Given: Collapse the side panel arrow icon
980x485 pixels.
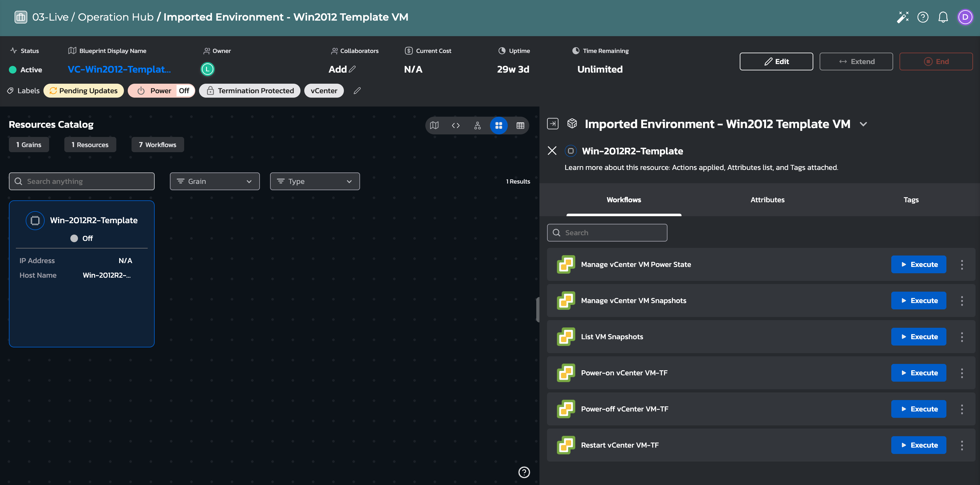Looking at the screenshot, I should [x=552, y=124].
